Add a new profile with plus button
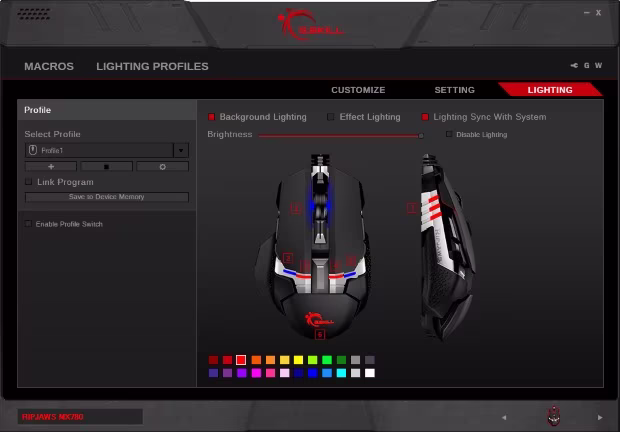The width and height of the screenshot is (620, 432). (51, 167)
